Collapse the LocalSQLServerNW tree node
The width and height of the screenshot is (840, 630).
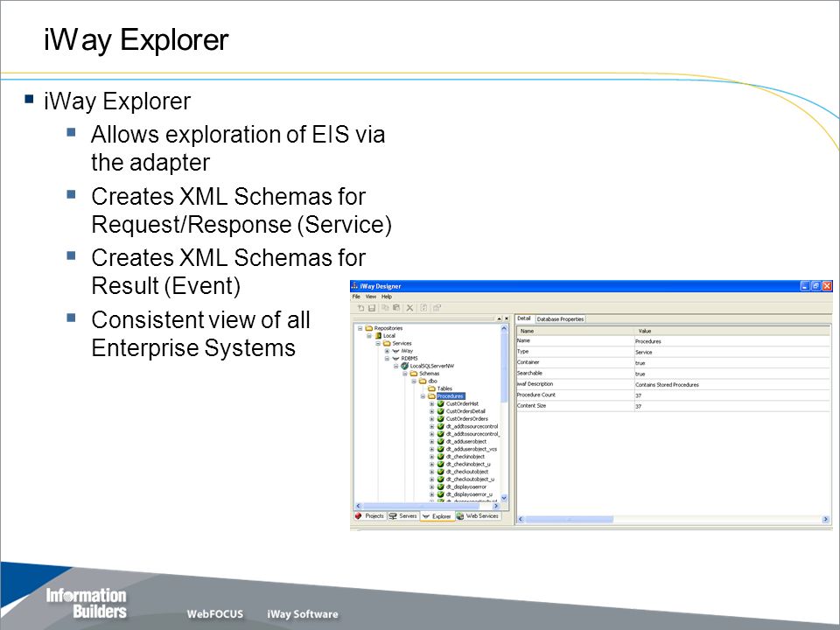tap(395, 366)
